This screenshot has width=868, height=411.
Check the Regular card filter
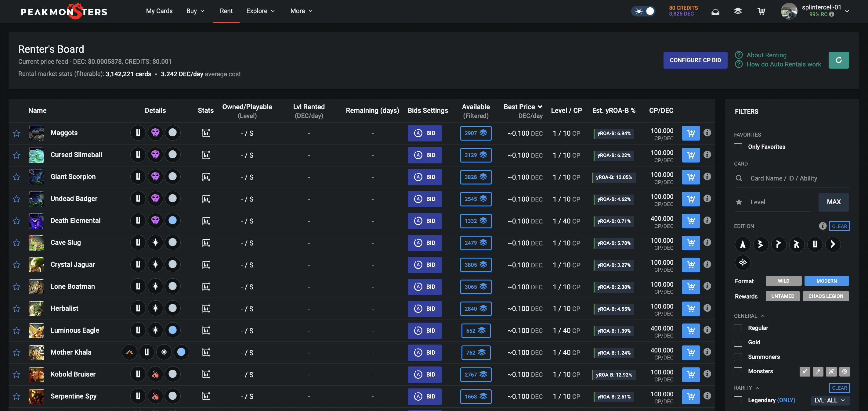(x=738, y=328)
